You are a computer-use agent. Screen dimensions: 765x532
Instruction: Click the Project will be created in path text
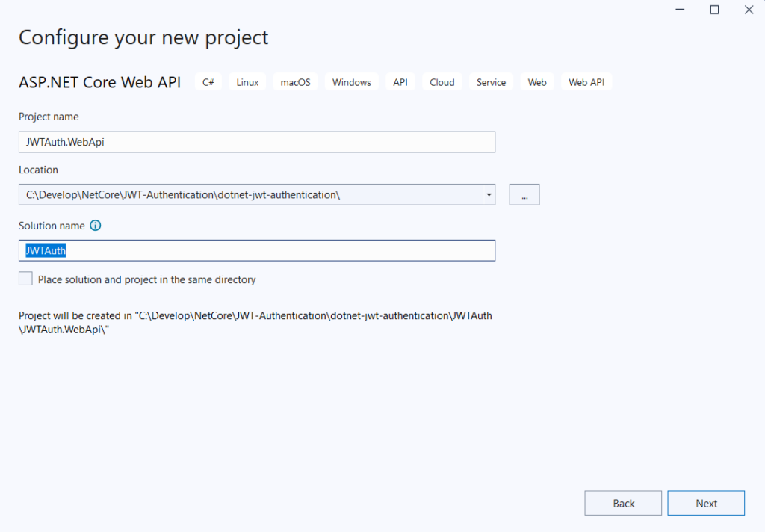255,322
